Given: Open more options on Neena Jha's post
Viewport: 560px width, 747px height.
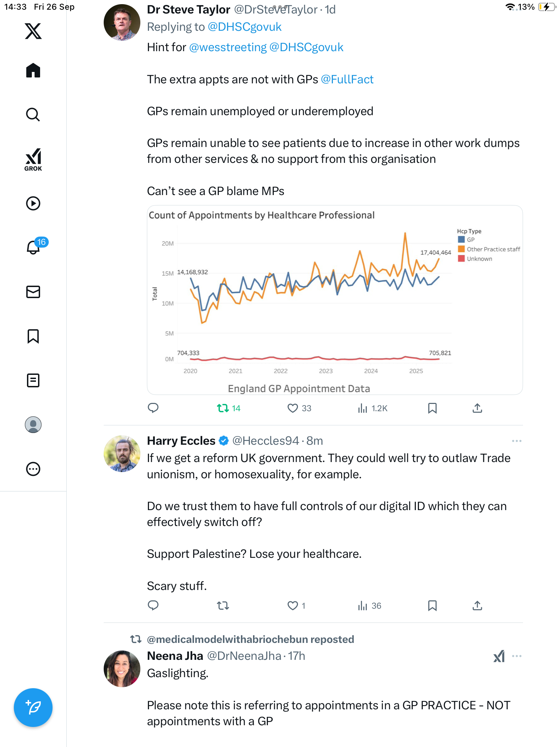Looking at the screenshot, I should point(516,656).
